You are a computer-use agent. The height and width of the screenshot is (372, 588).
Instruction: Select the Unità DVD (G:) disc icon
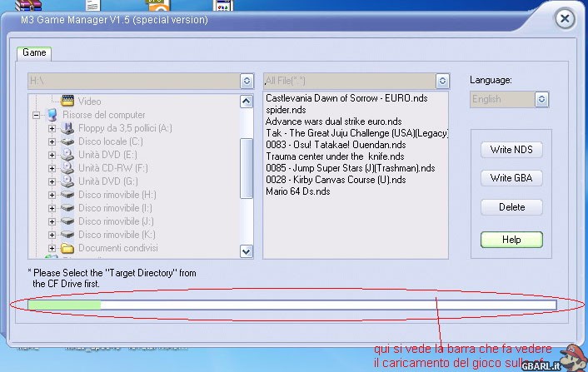(67, 181)
